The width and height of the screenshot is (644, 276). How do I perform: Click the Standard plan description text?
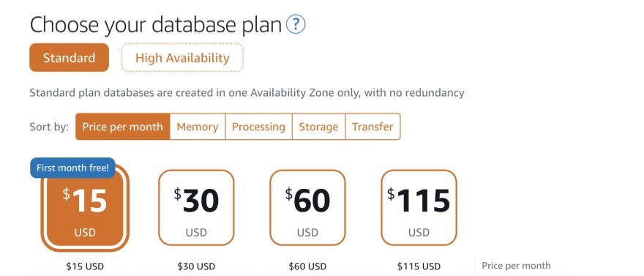247,92
